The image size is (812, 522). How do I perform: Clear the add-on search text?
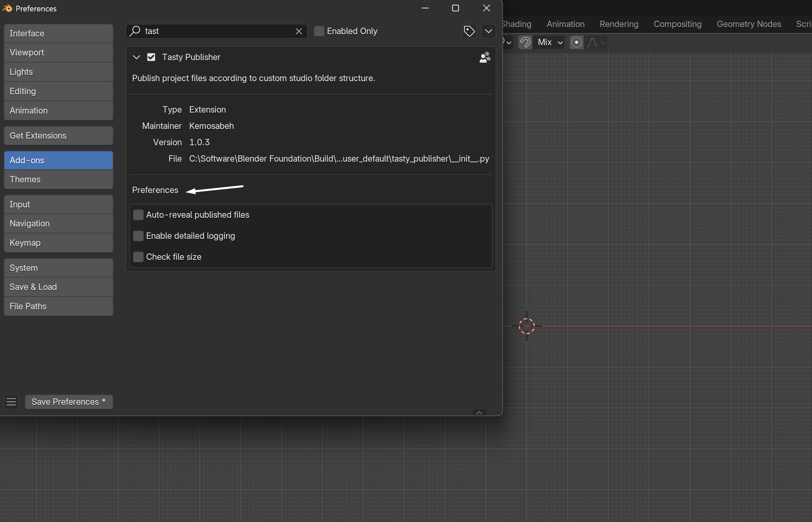pos(298,31)
